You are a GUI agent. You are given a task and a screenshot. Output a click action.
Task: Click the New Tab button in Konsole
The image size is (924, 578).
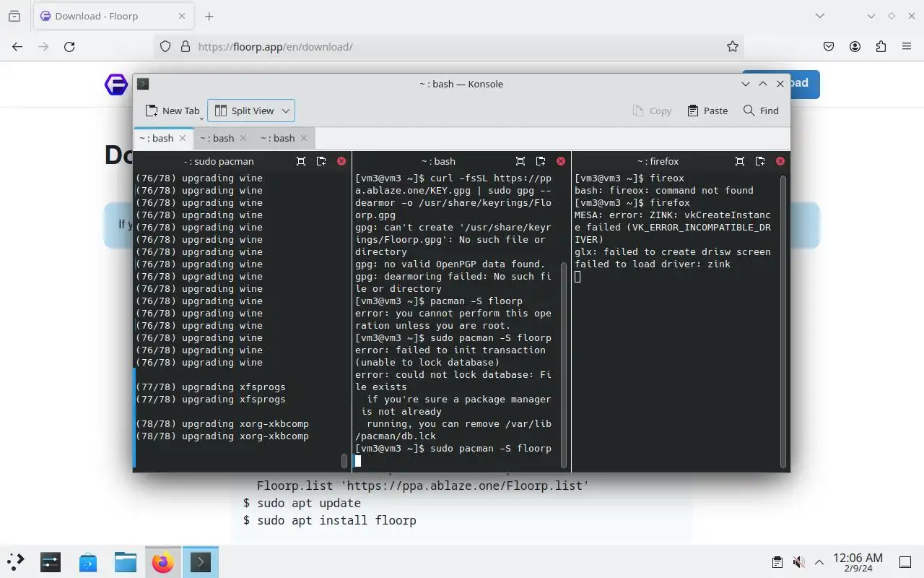pyautogui.click(x=172, y=111)
